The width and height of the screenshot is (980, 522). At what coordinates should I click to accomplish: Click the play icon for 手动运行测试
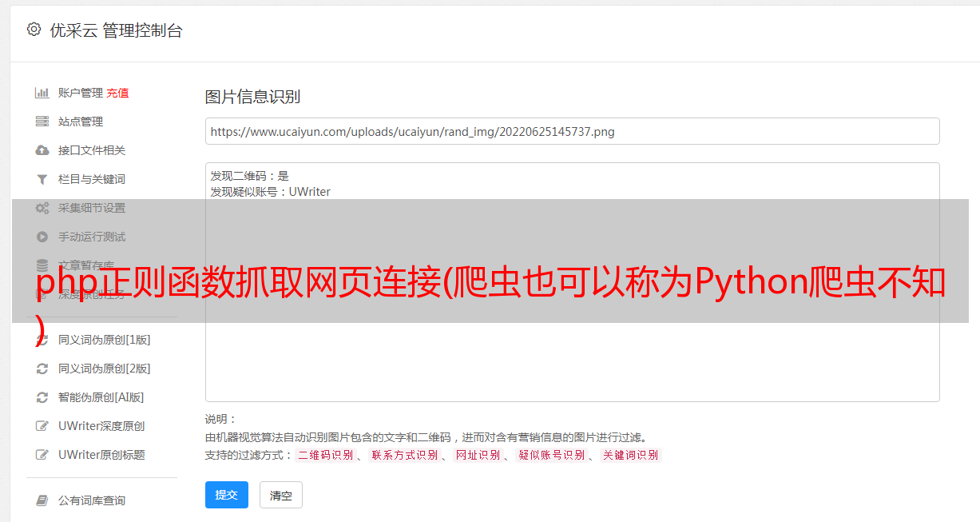tap(42, 237)
